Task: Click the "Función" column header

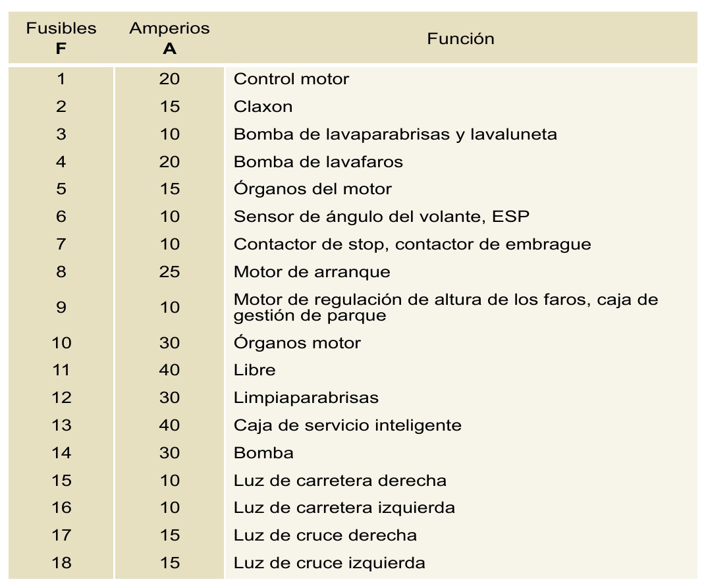Action: [x=460, y=38]
